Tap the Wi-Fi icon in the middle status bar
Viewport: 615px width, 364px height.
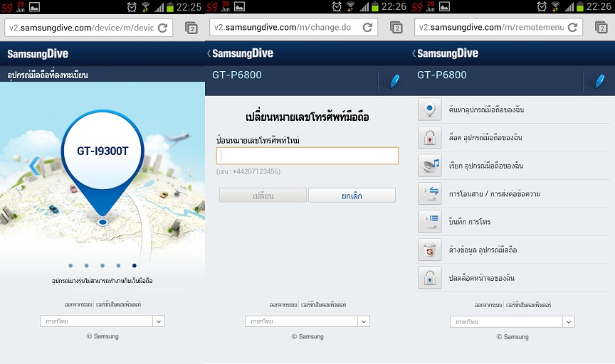click(350, 6)
